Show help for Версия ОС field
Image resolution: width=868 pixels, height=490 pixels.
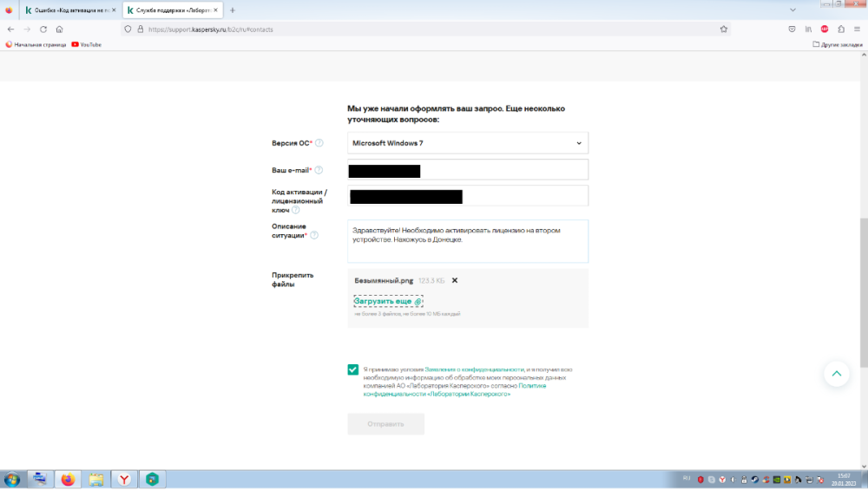click(x=319, y=143)
